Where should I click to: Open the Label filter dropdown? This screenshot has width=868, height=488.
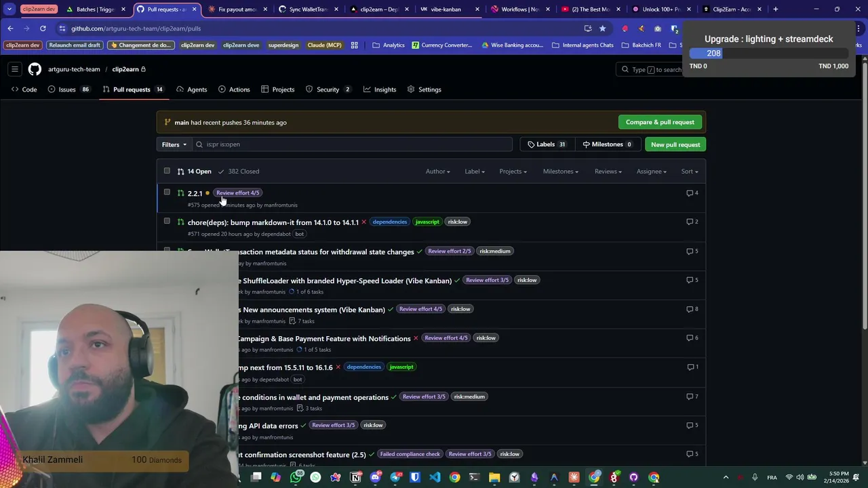pyautogui.click(x=475, y=171)
